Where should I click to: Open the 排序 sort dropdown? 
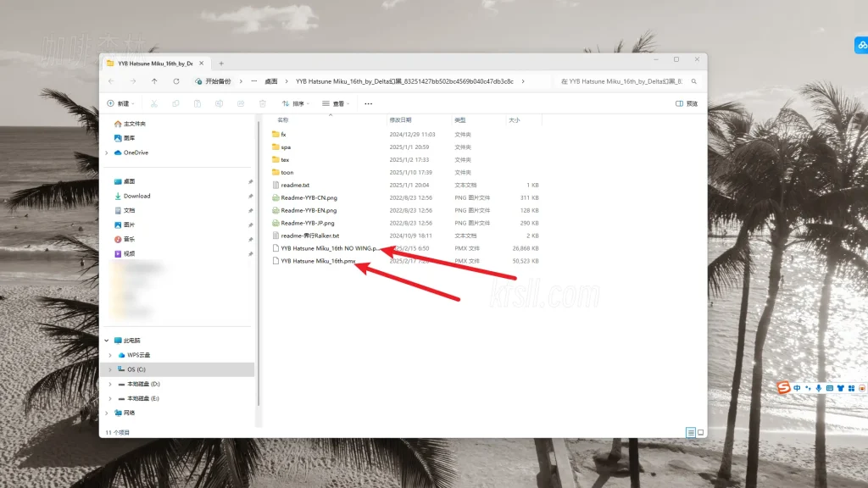(x=298, y=103)
